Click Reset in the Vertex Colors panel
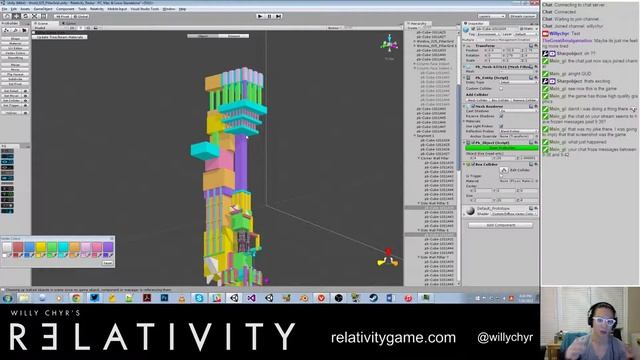 (x=107, y=263)
